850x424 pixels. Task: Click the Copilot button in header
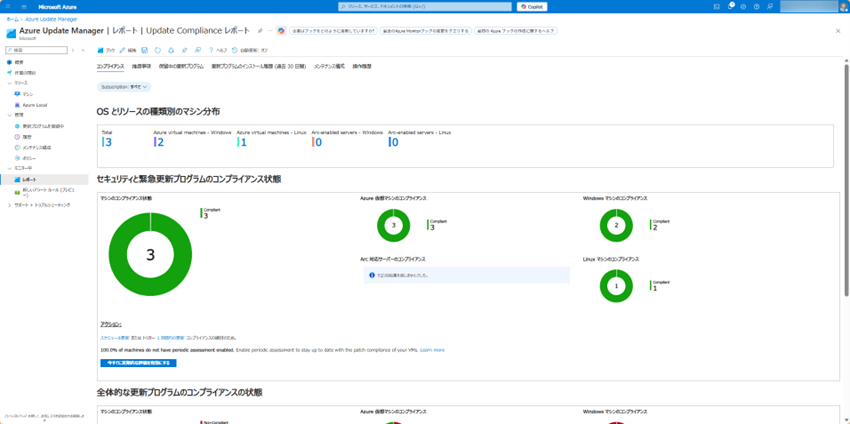[532, 6]
